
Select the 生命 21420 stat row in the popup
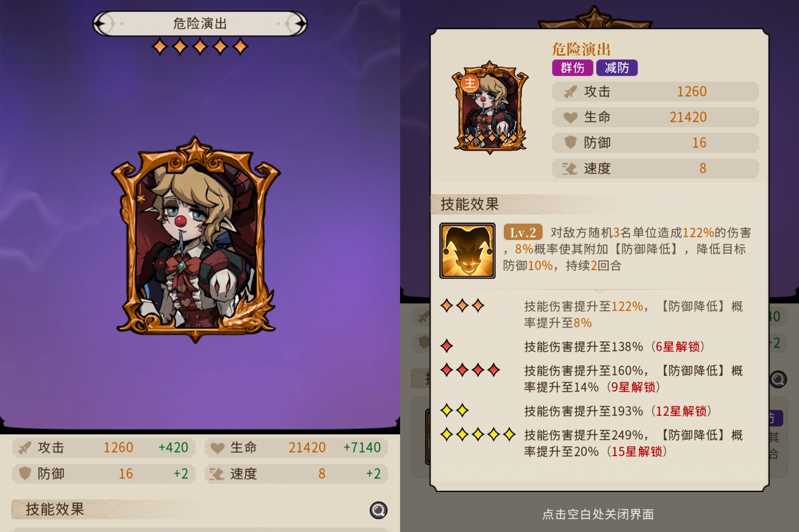click(x=655, y=117)
